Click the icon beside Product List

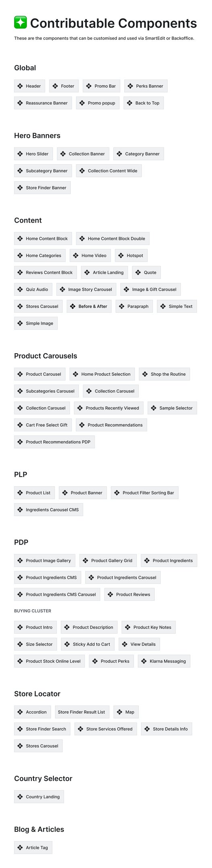(x=20, y=493)
